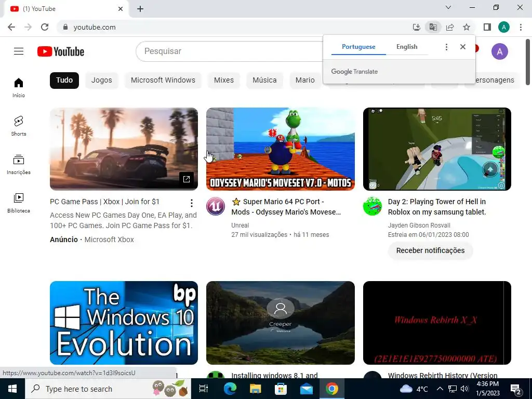532x399 pixels.
Task: Show hidden system tray icons
Action: coord(440,389)
